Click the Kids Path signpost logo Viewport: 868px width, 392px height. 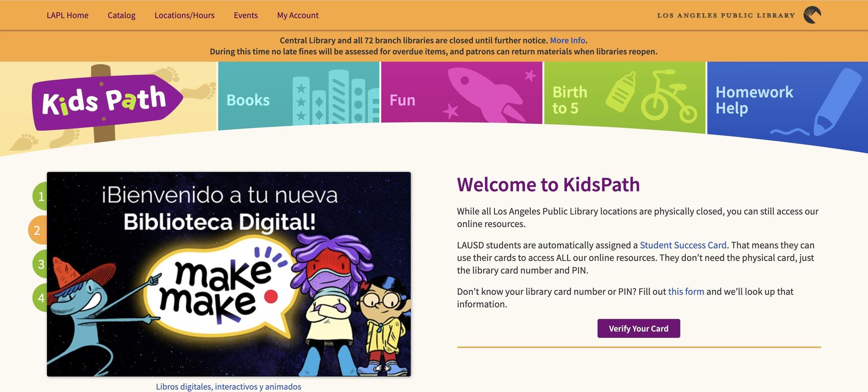click(x=107, y=101)
